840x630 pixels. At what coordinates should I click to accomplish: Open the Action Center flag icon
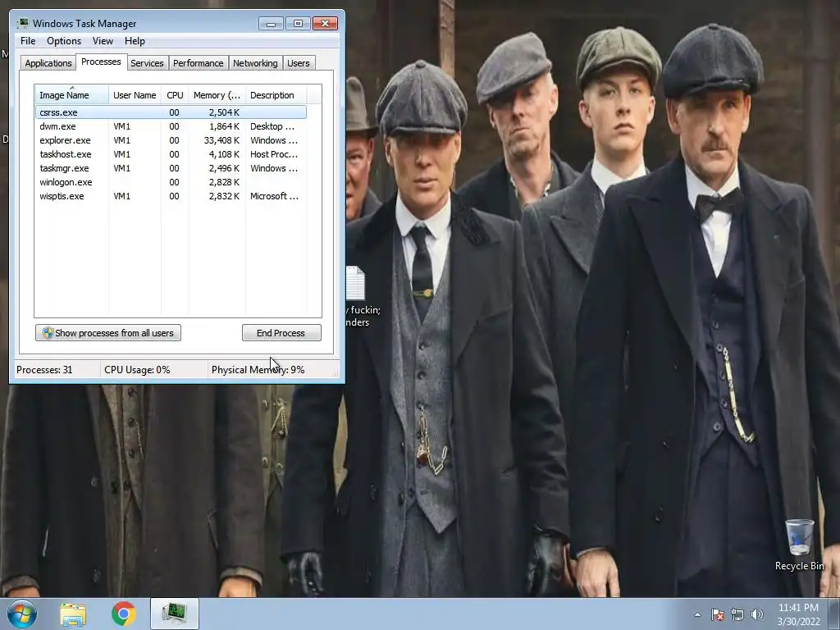[717, 614]
